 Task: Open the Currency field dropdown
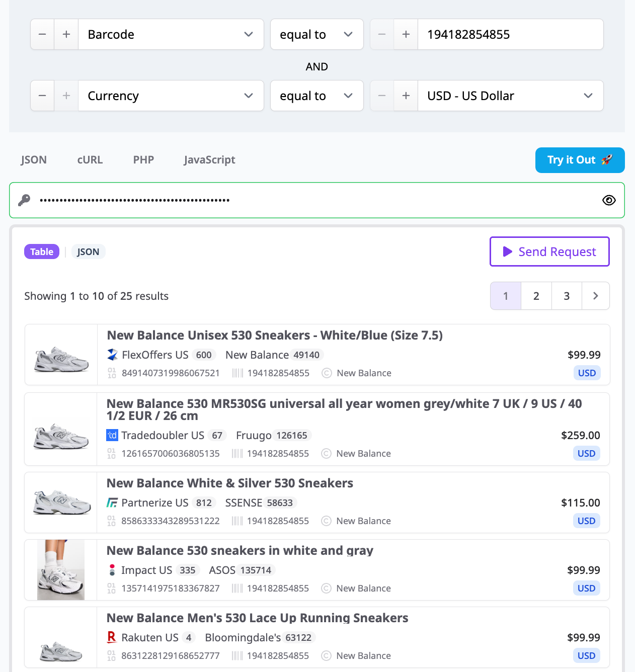coord(171,96)
